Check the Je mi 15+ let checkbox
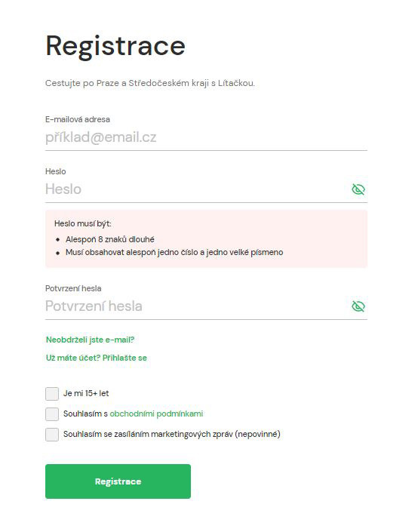Screen dimensions: 415x532 pyautogui.click(x=52, y=394)
